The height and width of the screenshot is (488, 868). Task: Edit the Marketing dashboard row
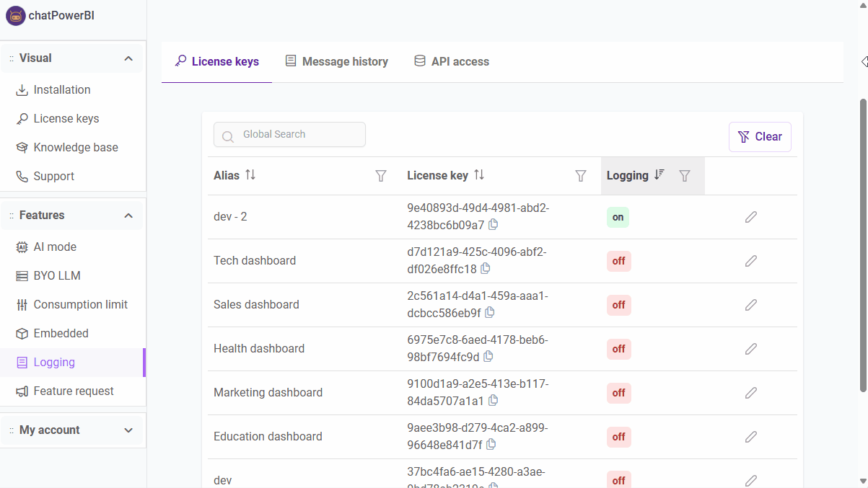click(751, 393)
